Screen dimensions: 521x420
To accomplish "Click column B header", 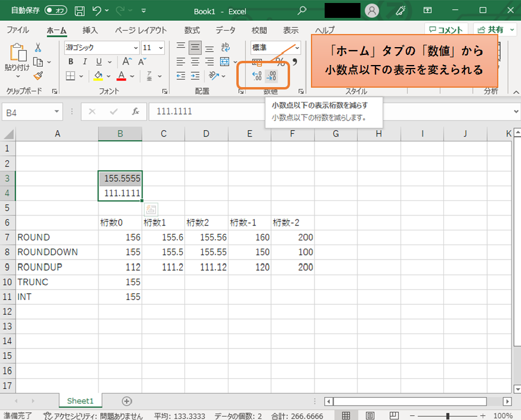I will pos(121,134).
